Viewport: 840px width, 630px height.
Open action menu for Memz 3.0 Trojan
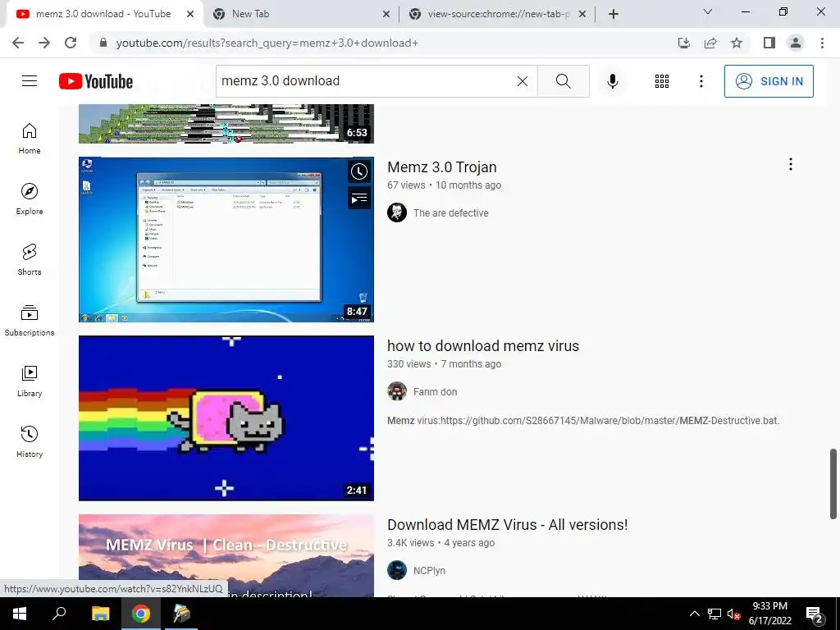click(790, 164)
